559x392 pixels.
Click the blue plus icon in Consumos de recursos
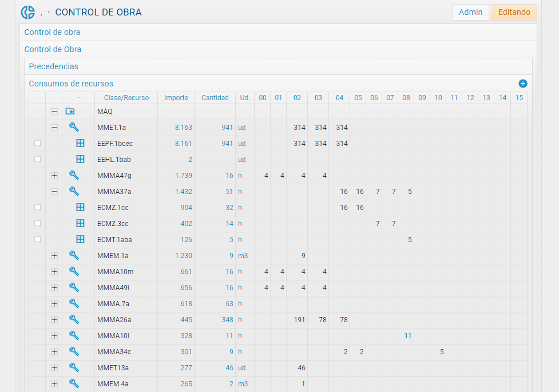tap(522, 84)
